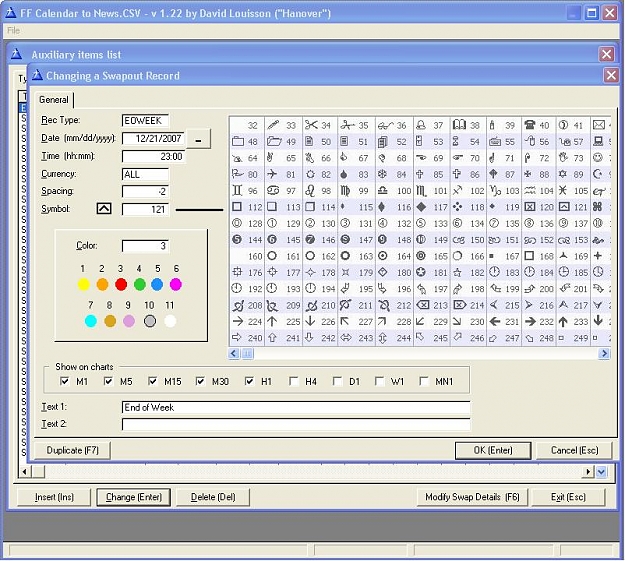The height and width of the screenshot is (561, 625).
Task: Open the date picker button
Action: [x=198, y=140]
